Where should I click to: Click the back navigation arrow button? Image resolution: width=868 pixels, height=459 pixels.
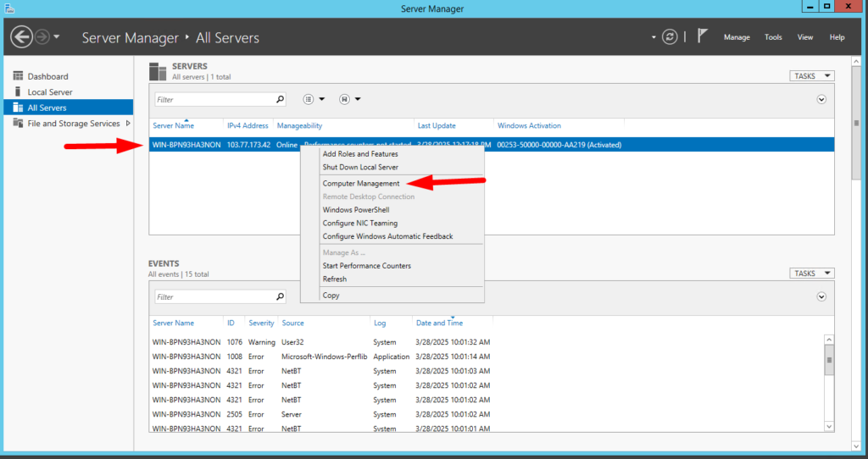click(21, 37)
